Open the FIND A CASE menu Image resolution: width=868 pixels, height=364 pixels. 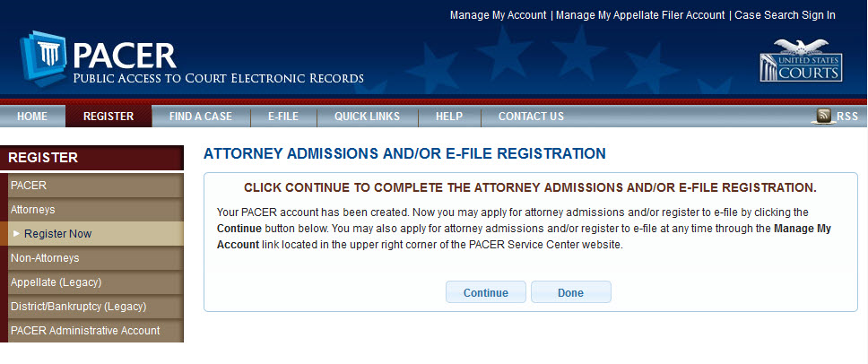(x=201, y=117)
